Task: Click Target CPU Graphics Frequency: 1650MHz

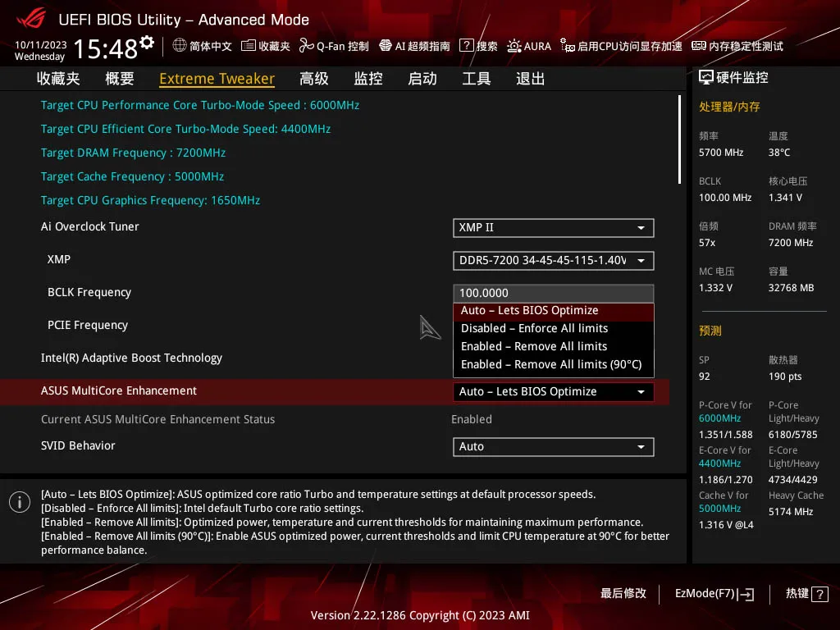Action: tap(151, 200)
